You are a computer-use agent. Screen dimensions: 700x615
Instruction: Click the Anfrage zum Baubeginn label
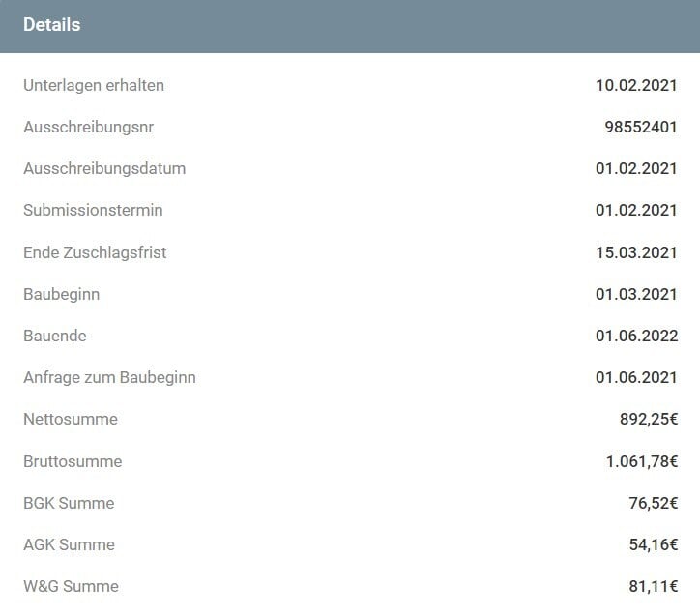(x=109, y=377)
